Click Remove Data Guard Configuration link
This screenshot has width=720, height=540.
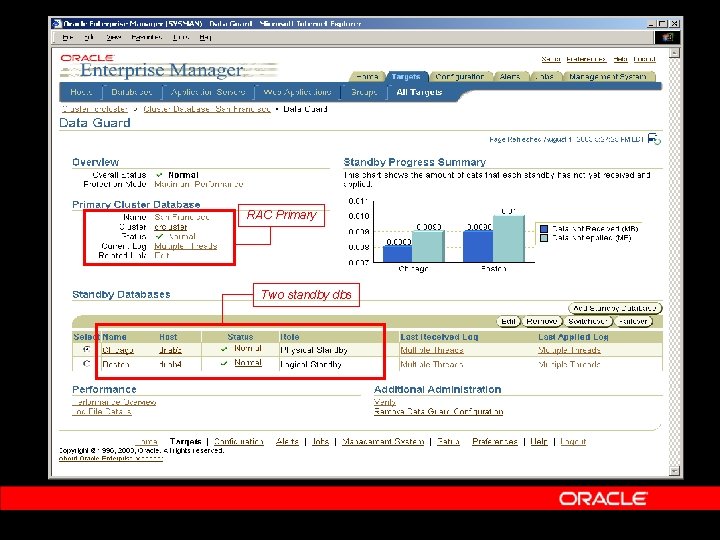tap(439, 411)
